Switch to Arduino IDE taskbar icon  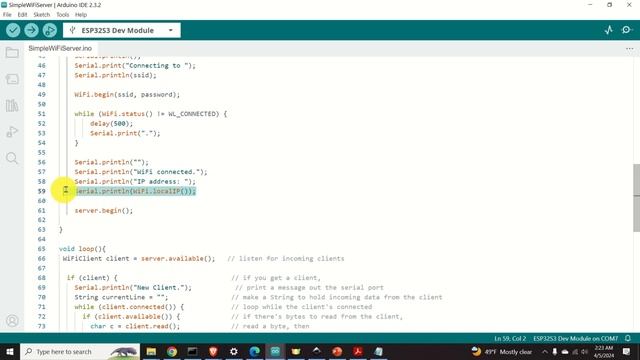pyautogui.click(x=275, y=351)
